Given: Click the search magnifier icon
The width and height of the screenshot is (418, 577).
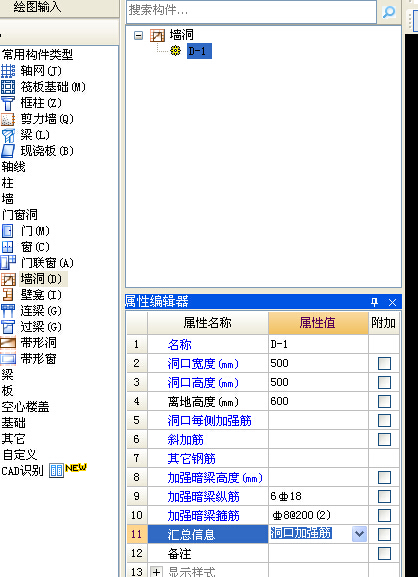Looking at the screenshot, I should (x=389, y=12).
